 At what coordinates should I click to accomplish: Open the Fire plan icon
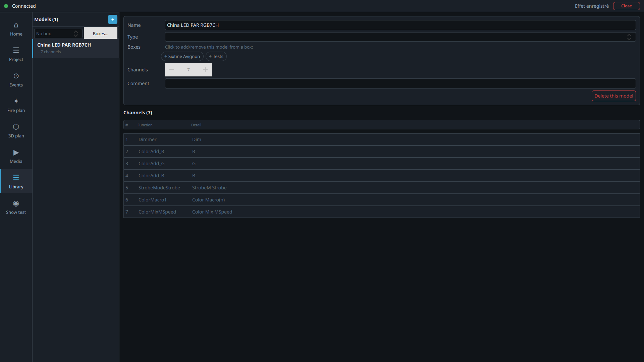[x=16, y=101]
